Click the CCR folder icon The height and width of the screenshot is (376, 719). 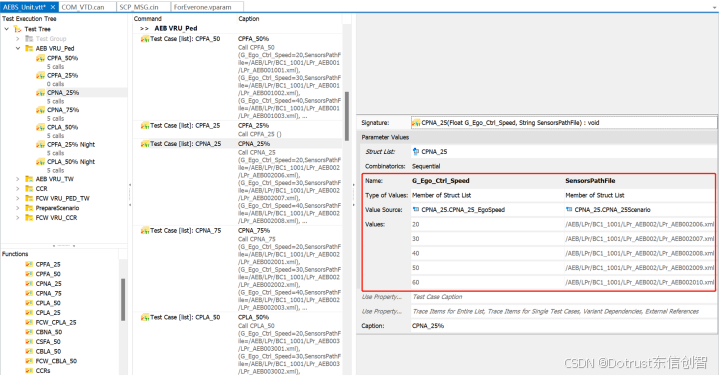coord(29,188)
